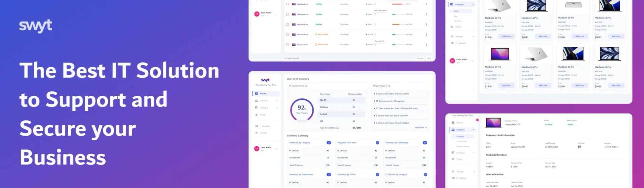Expand View More in the Health Report
This screenshot has width=644, height=188.
(x=421, y=128)
